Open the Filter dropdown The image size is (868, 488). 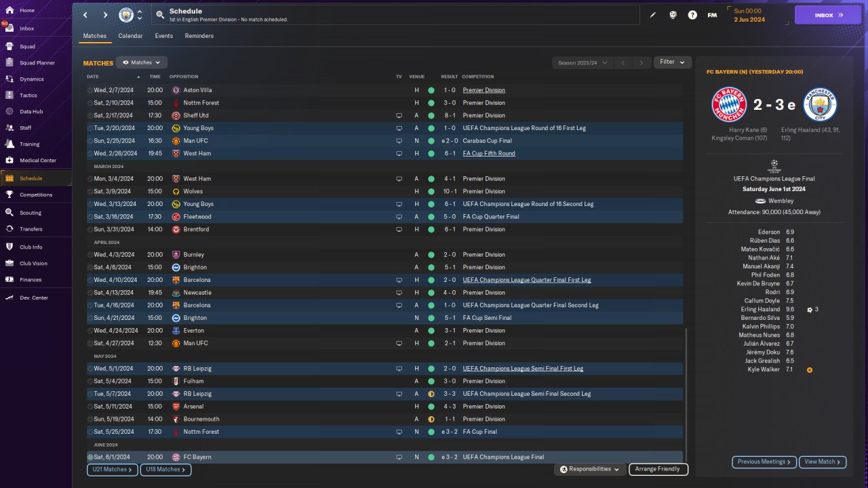click(673, 62)
